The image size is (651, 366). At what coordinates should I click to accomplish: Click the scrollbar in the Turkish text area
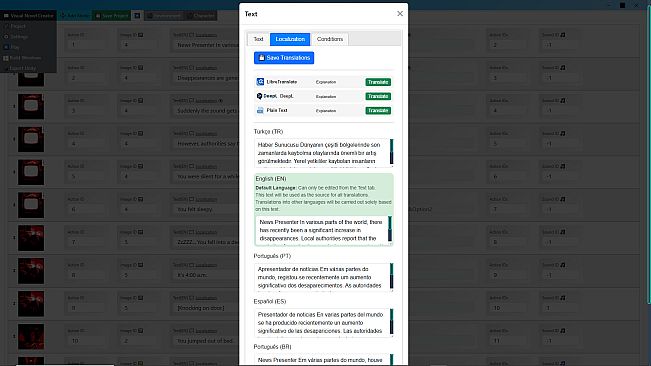tap(392, 152)
